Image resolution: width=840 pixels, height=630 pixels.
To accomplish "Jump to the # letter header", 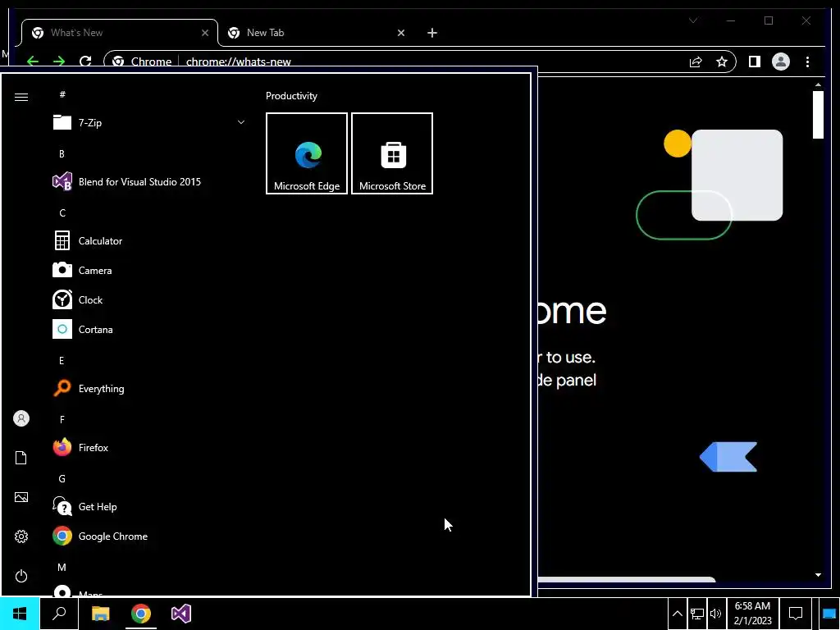I will tap(62, 94).
